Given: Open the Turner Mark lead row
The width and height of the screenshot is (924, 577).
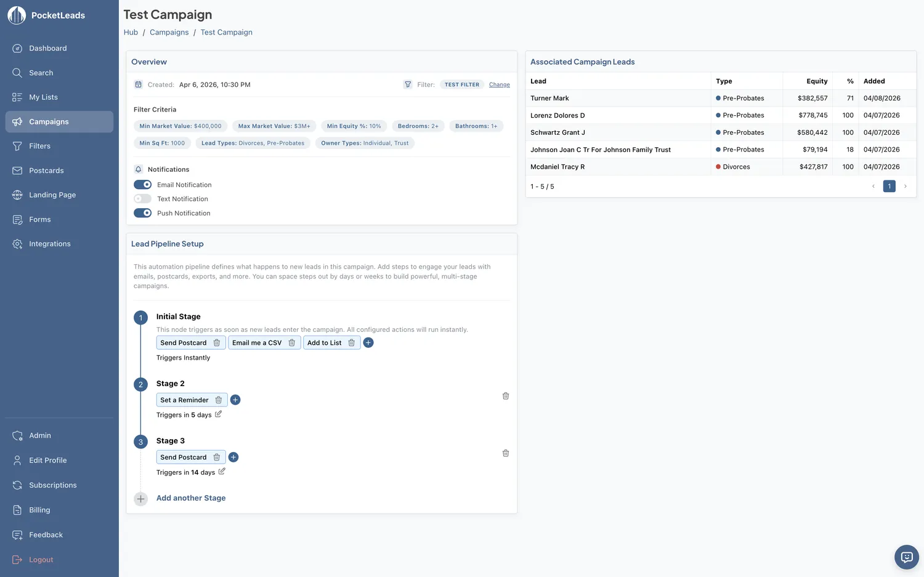Looking at the screenshot, I should pyautogui.click(x=721, y=98).
